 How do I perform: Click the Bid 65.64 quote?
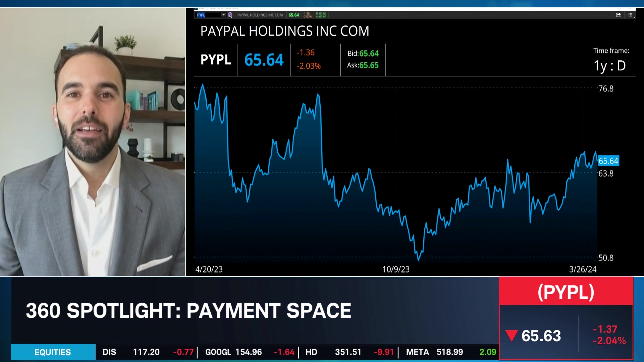[363, 54]
